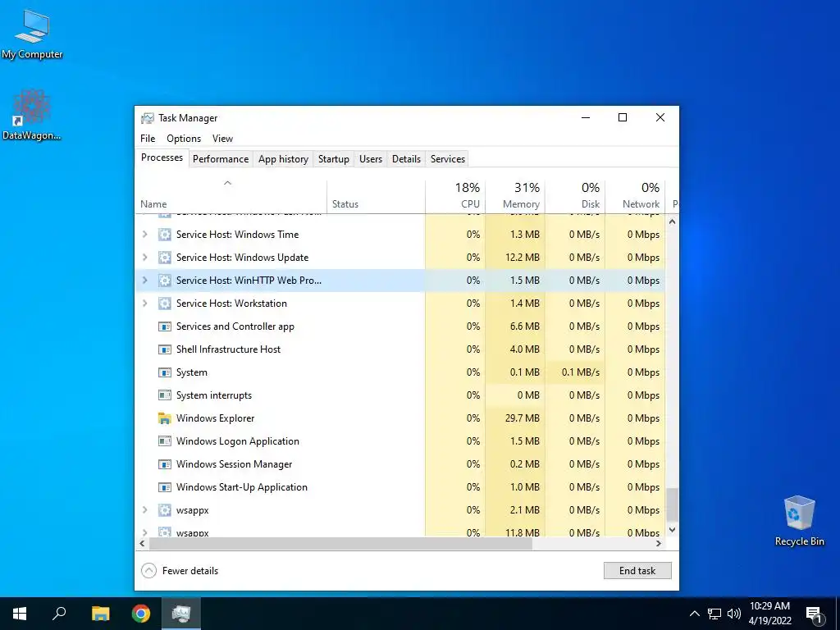The image size is (840, 630).
Task: Open the My Computer desktop icon
Action: (x=32, y=34)
